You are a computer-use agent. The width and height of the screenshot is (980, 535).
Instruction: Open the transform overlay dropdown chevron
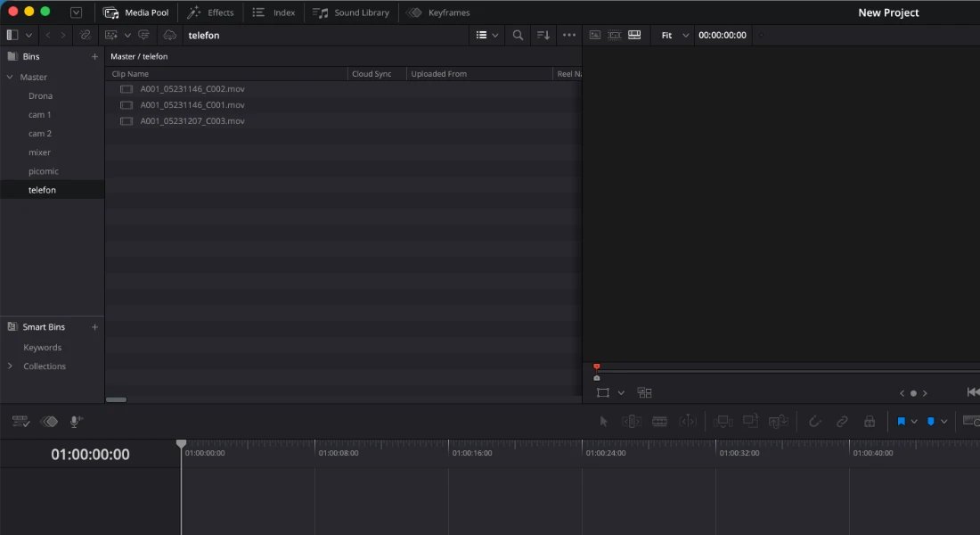621,393
